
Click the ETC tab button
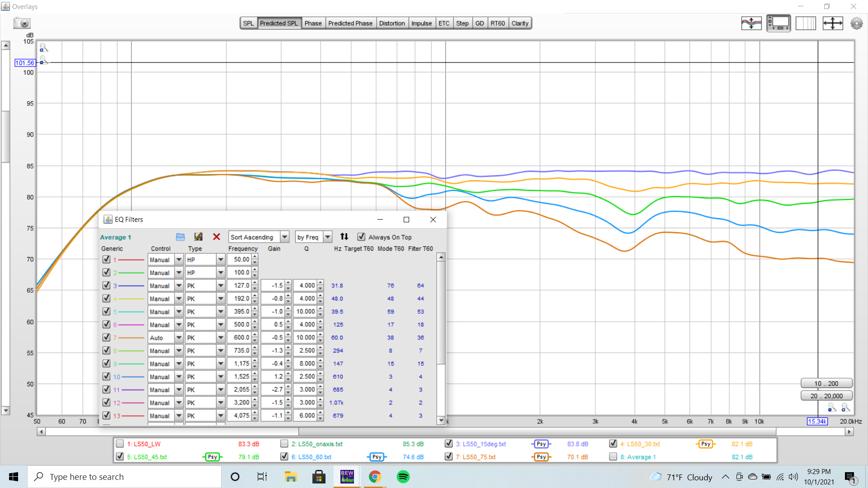[x=444, y=23]
